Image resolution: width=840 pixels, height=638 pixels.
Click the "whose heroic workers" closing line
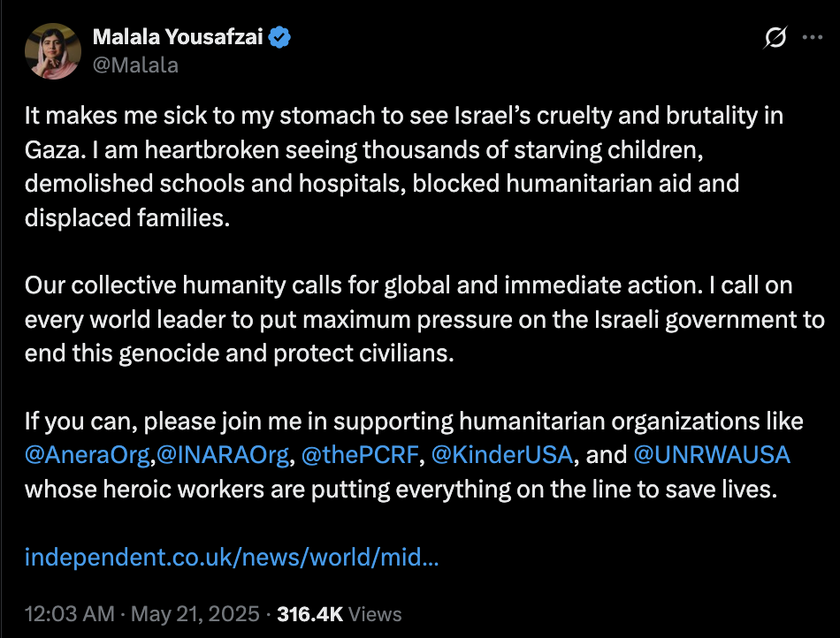tap(401, 489)
